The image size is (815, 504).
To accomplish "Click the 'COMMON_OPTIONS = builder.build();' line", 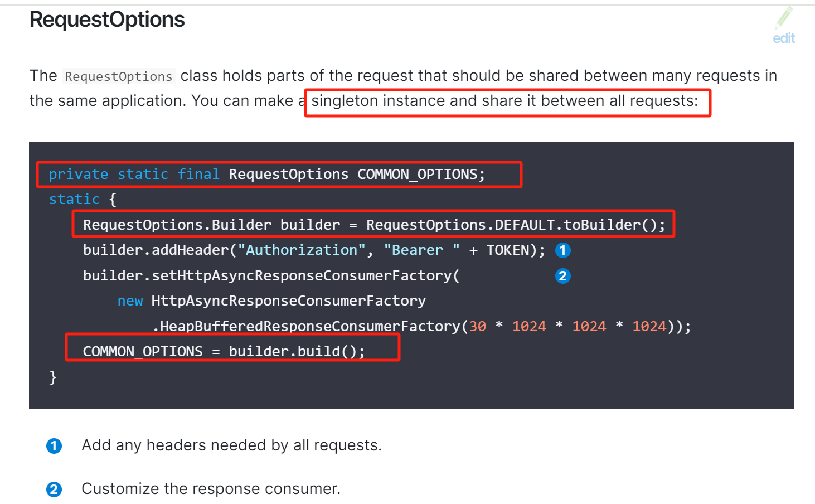I will [x=224, y=352].
